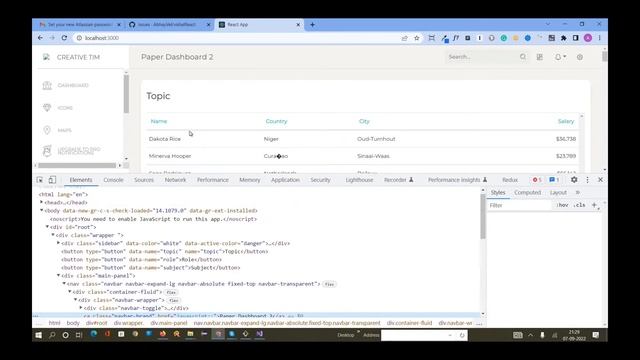Collapse the div id root node

coord(47,227)
